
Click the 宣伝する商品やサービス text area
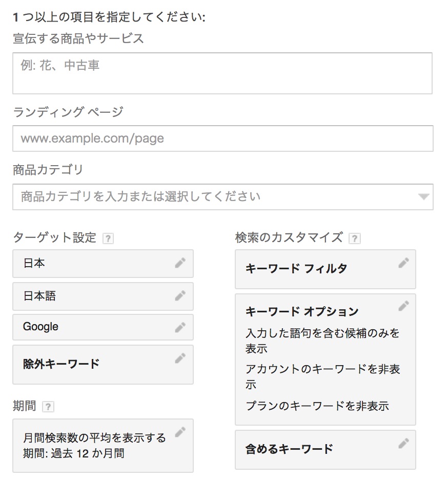(x=223, y=73)
